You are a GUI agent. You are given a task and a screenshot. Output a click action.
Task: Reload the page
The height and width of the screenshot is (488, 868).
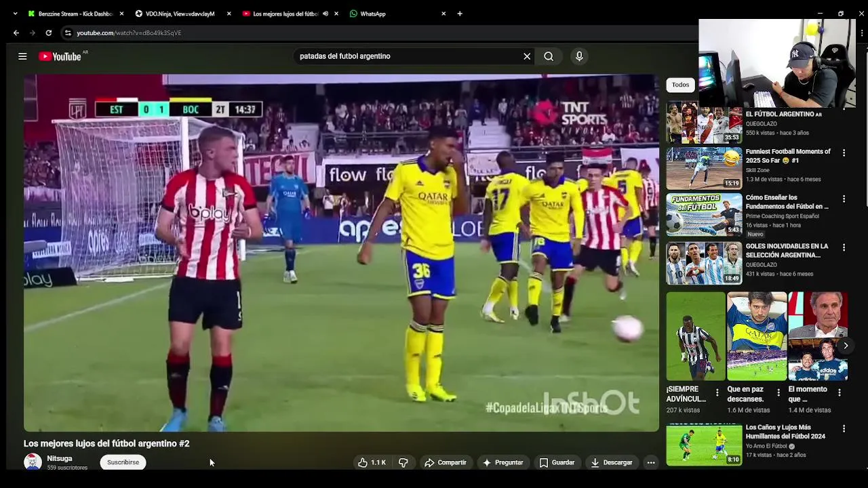[x=48, y=33]
